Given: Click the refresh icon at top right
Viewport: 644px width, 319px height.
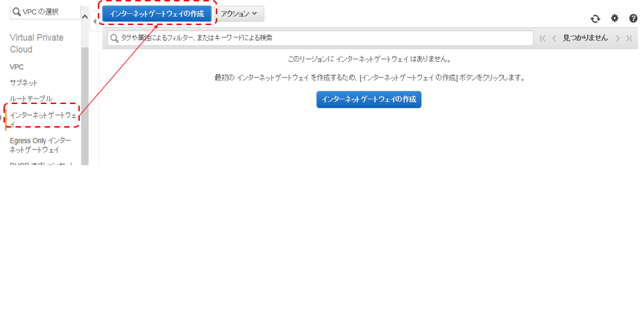Looking at the screenshot, I should pos(595,19).
